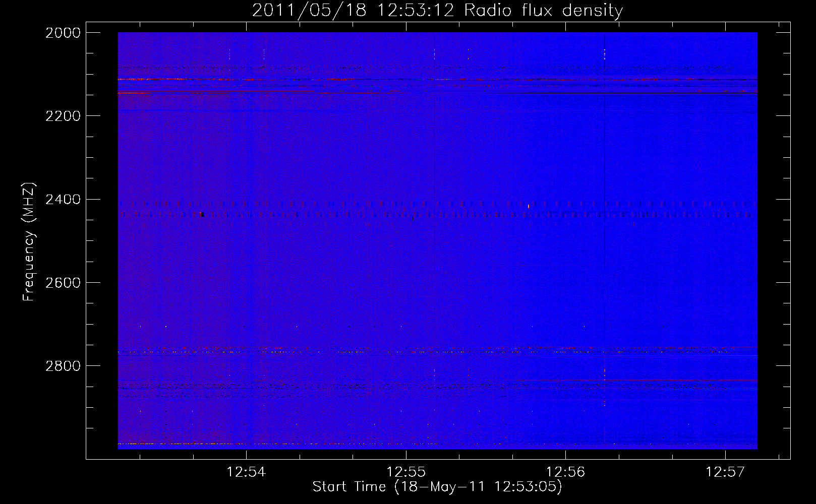
Task: Click the "Start Time (18-May-11 12:53:05)" label
Action: [x=437, y=487]
